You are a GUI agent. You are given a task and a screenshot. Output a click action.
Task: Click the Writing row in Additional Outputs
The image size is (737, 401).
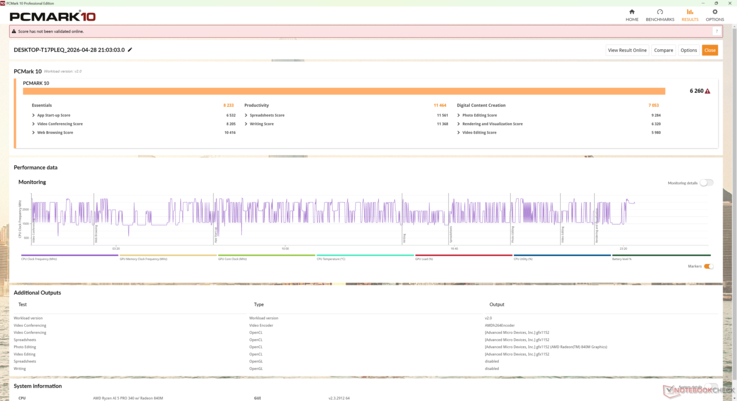click(x=20, y=369)
